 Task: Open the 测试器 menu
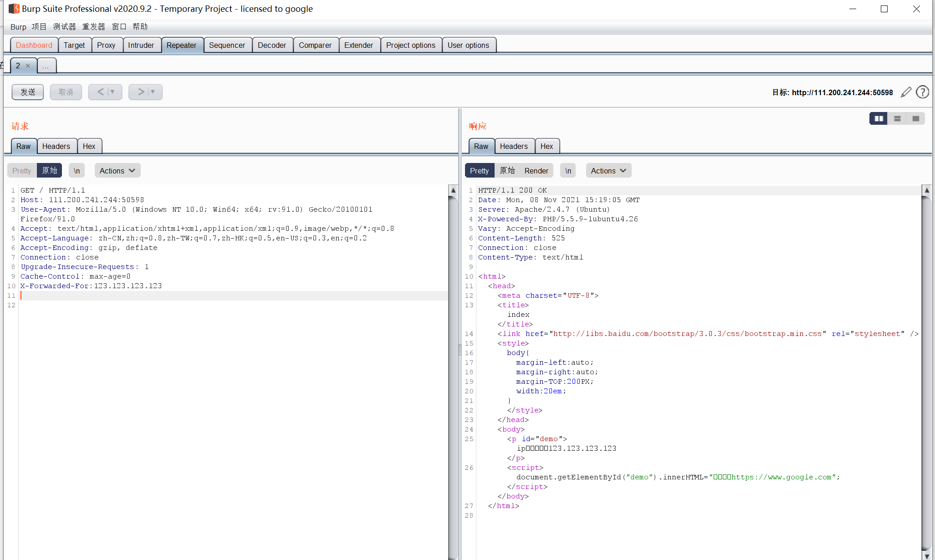tap(65, 27)
